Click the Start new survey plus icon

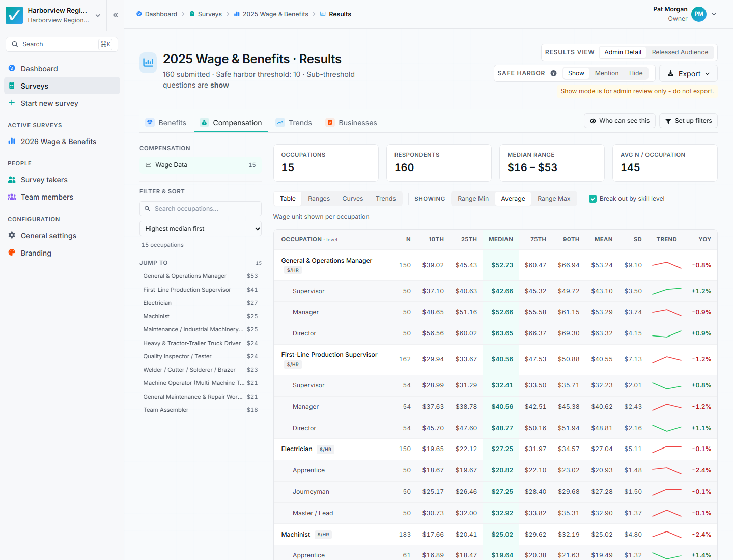12,103
